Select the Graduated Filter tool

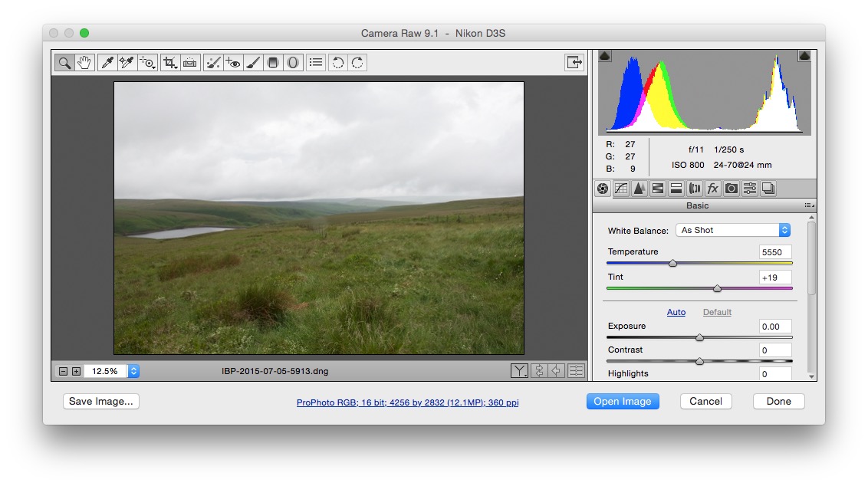tap(273, 63)
